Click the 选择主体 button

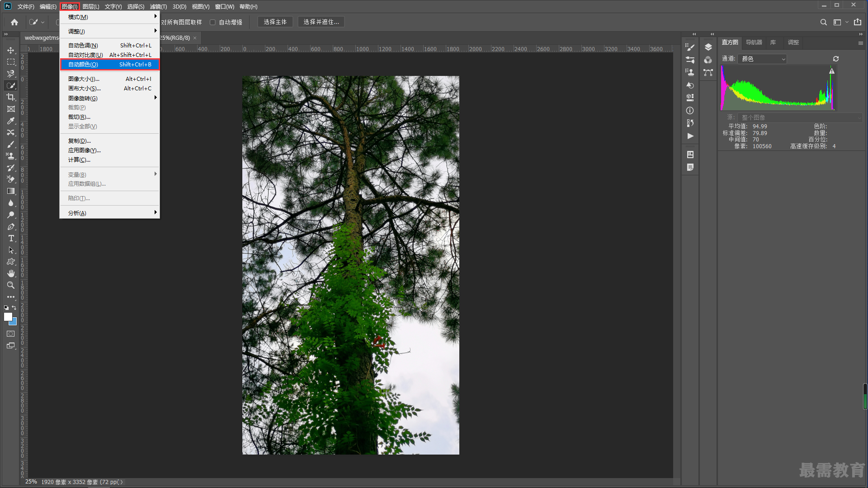point(275,22)
